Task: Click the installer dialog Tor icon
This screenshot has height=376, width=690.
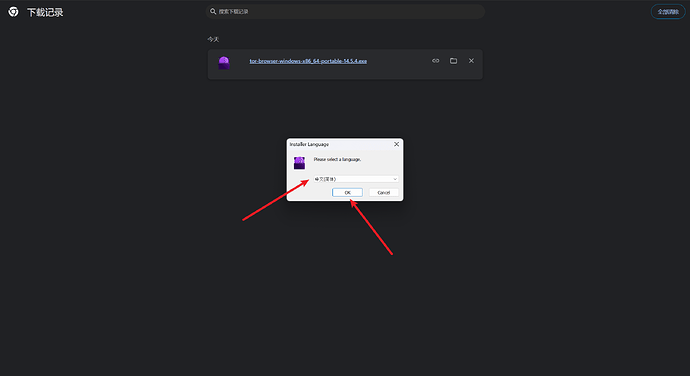Action: [x=300, y=162]
